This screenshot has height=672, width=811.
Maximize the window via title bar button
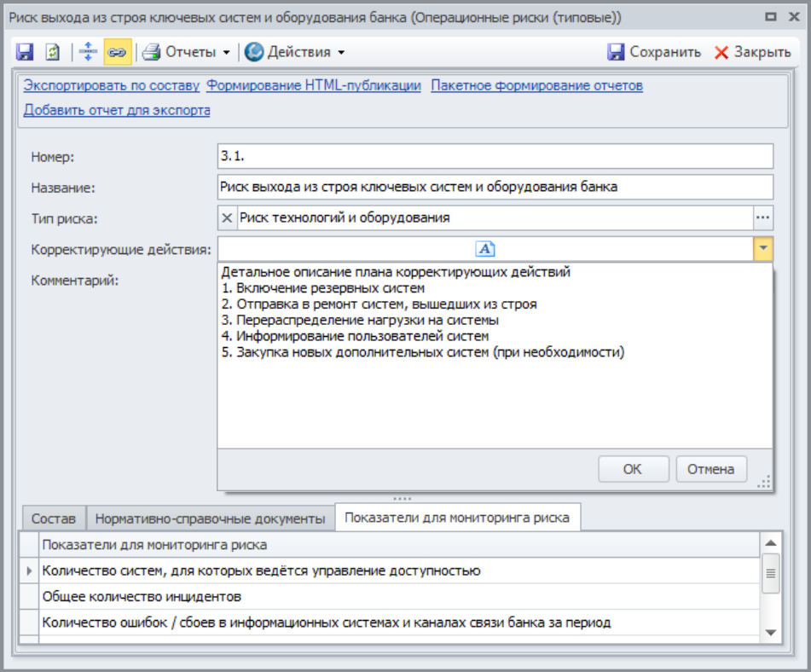tap(771, 17)
